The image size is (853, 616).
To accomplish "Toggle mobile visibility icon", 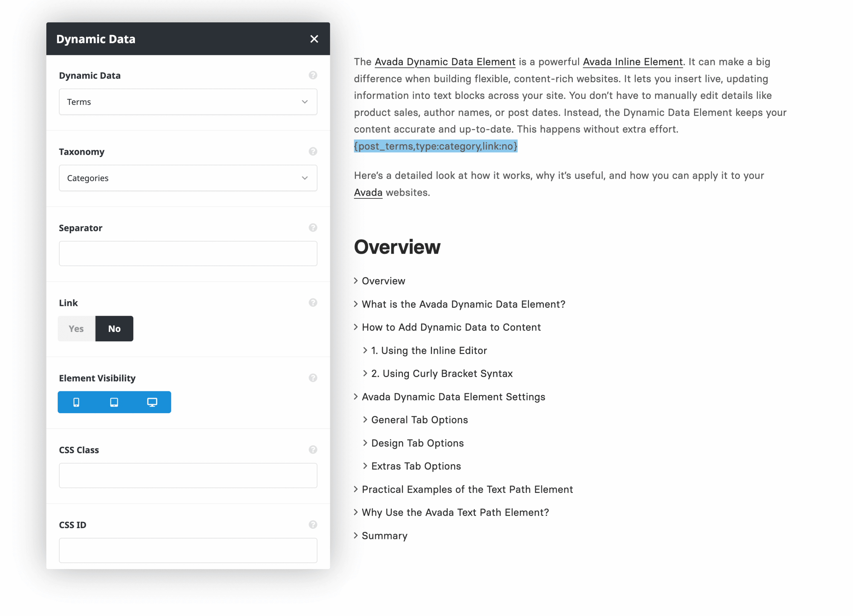I will click(76, 403).
